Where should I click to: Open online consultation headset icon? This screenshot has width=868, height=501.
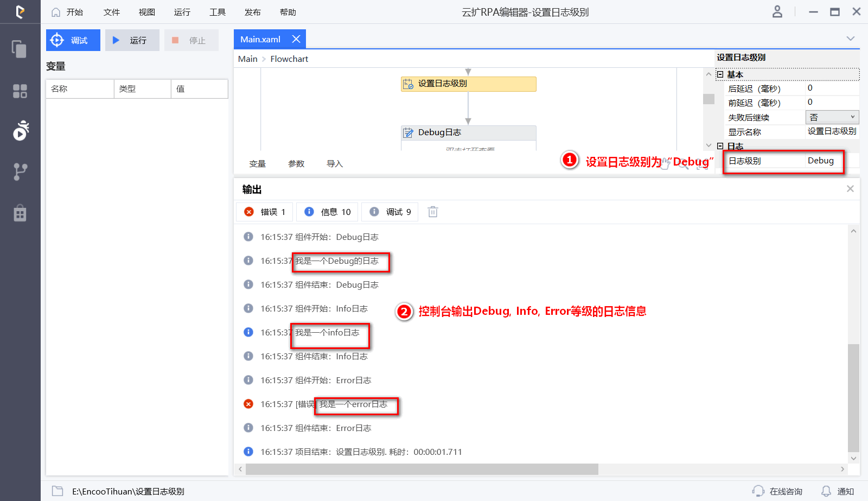coord(758,491)
